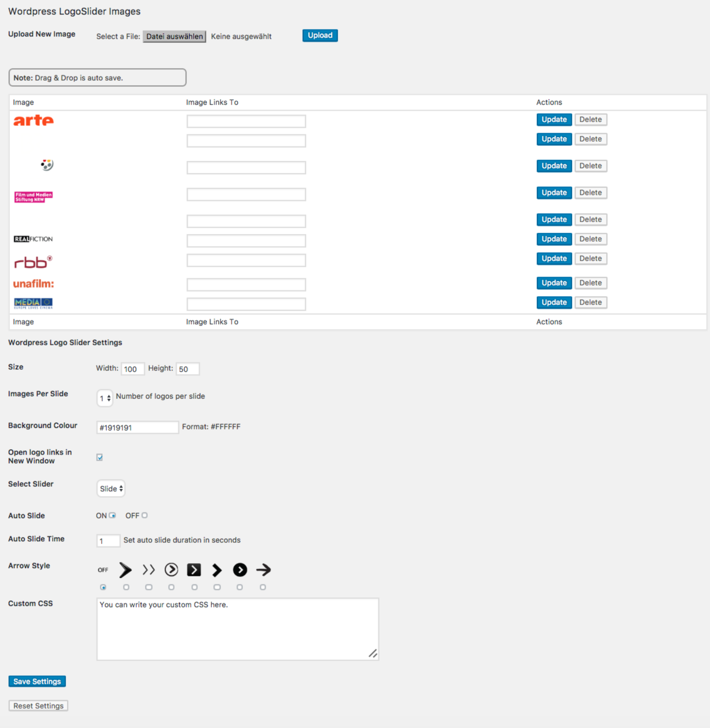710x728 pixels.
Task: Select radio button under large solid chevron arrow
Action: tap(126, 587)
